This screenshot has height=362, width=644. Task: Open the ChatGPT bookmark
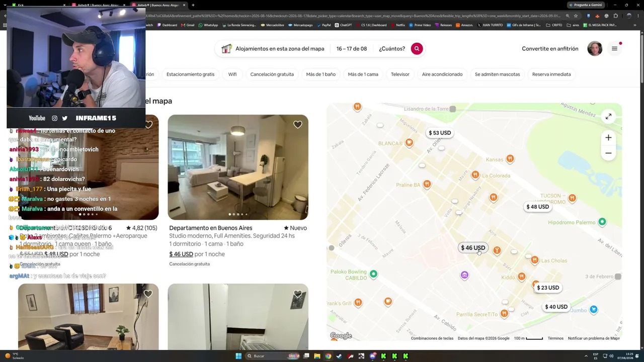click(x=343, y=25)
